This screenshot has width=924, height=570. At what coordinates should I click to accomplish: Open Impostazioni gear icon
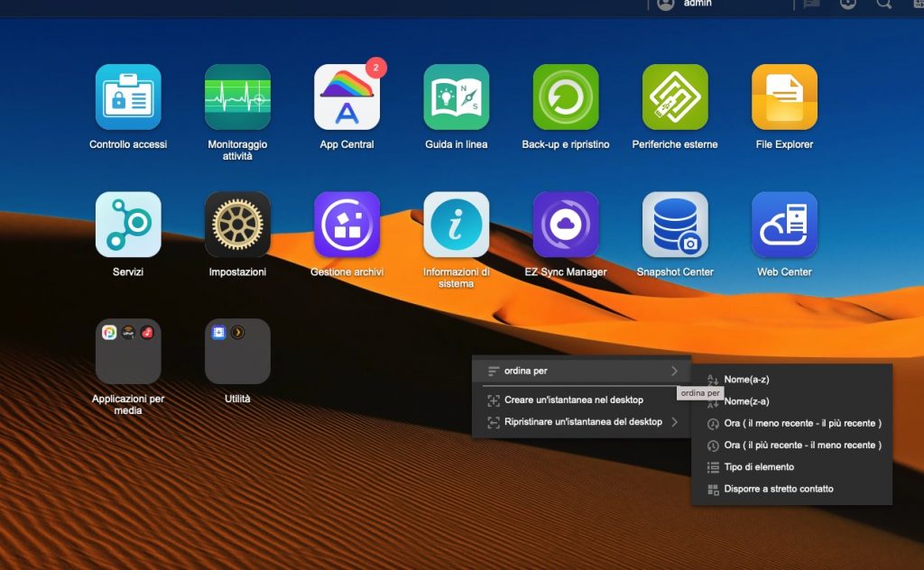237,225
